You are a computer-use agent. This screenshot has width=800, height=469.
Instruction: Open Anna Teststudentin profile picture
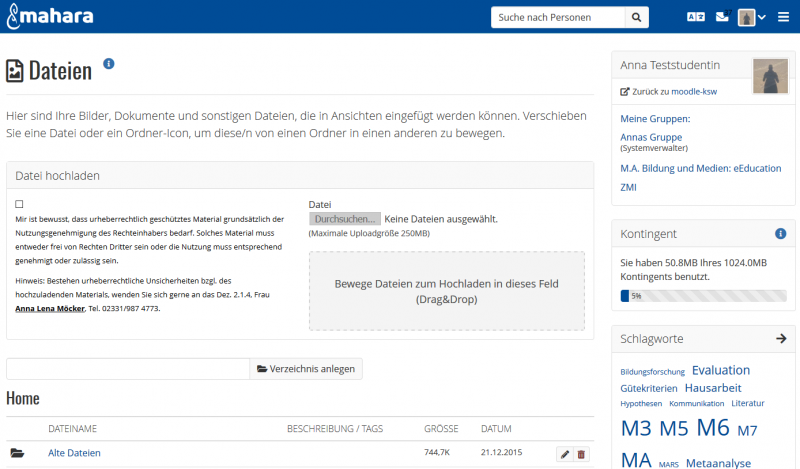point(770,76)
